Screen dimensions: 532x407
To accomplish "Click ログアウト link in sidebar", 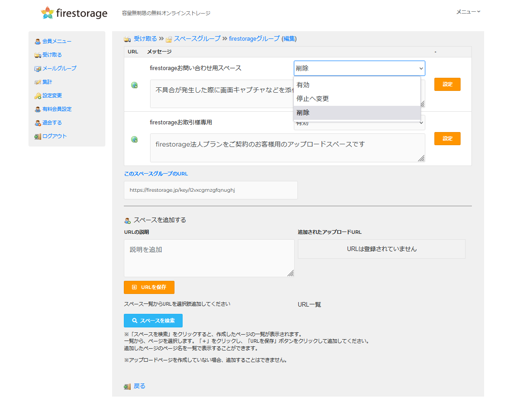I will click(54, 137).
